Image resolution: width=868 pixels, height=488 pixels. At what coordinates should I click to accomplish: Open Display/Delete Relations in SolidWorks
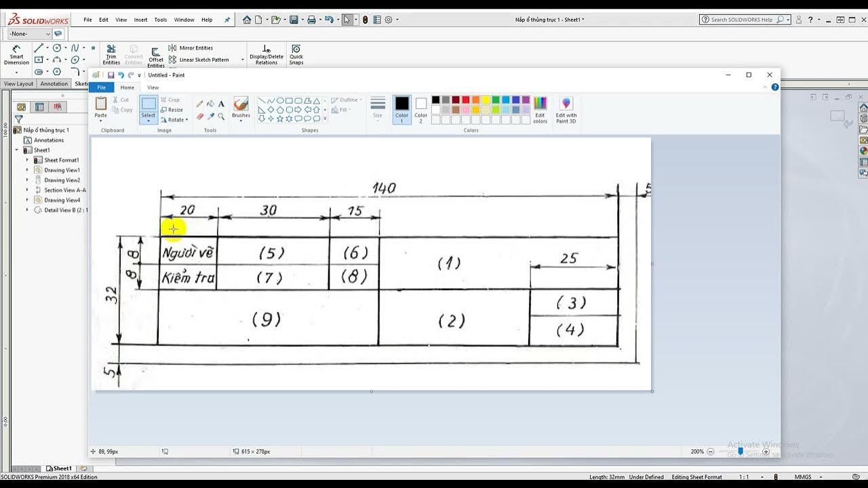click(x=267, y=55)
